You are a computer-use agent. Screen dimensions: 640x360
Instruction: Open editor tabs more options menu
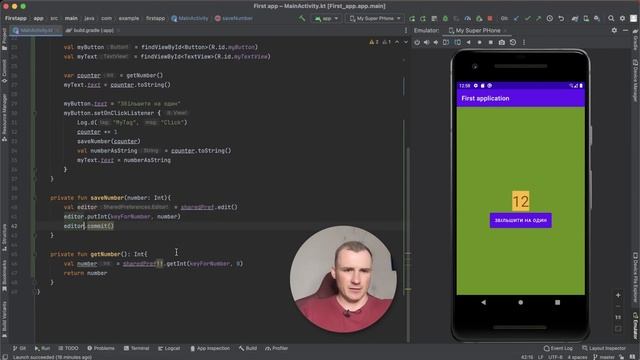coord(406,30)
